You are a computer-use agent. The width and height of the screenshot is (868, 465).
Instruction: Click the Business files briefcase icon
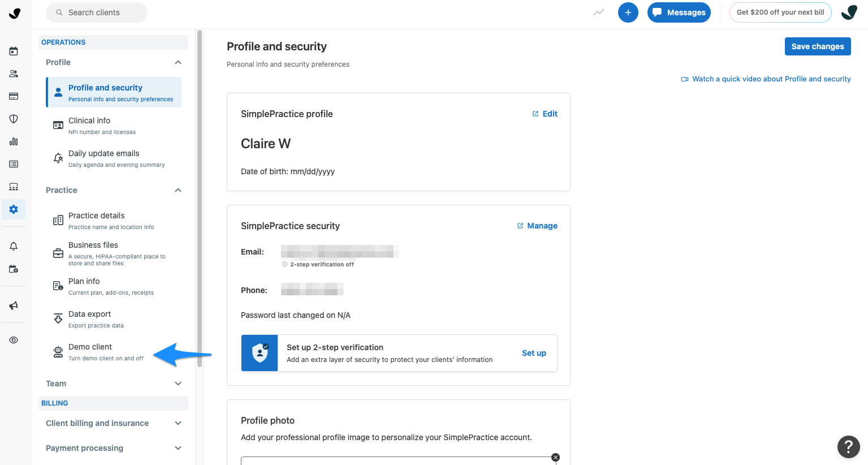click(x=58, y=253)
